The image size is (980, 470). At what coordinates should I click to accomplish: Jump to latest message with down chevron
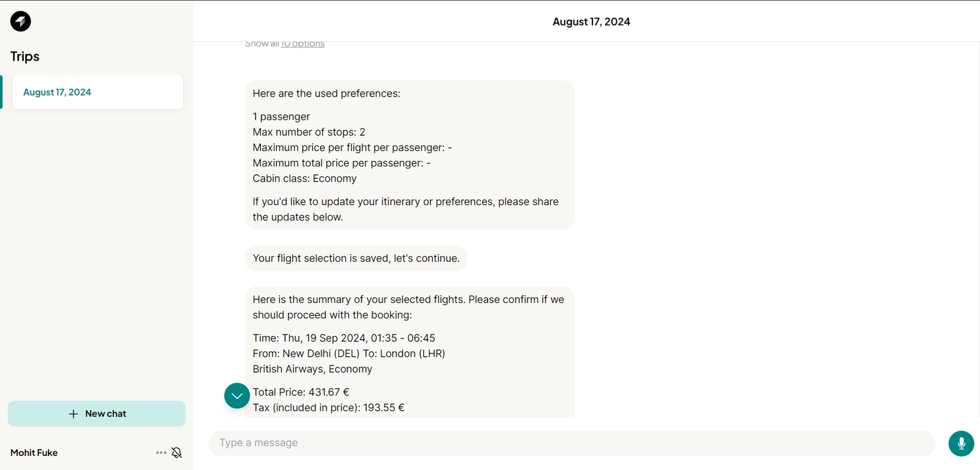(x=237, y=396)
